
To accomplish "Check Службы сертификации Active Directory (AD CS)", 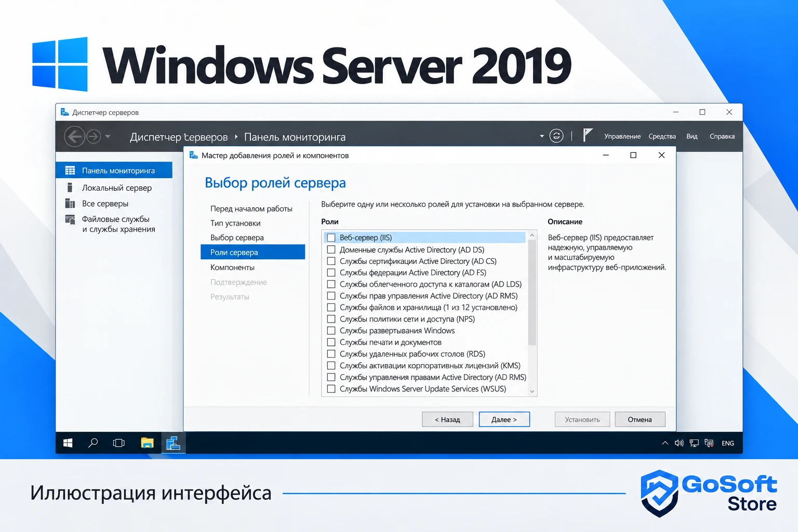I will tap(331, 261).
